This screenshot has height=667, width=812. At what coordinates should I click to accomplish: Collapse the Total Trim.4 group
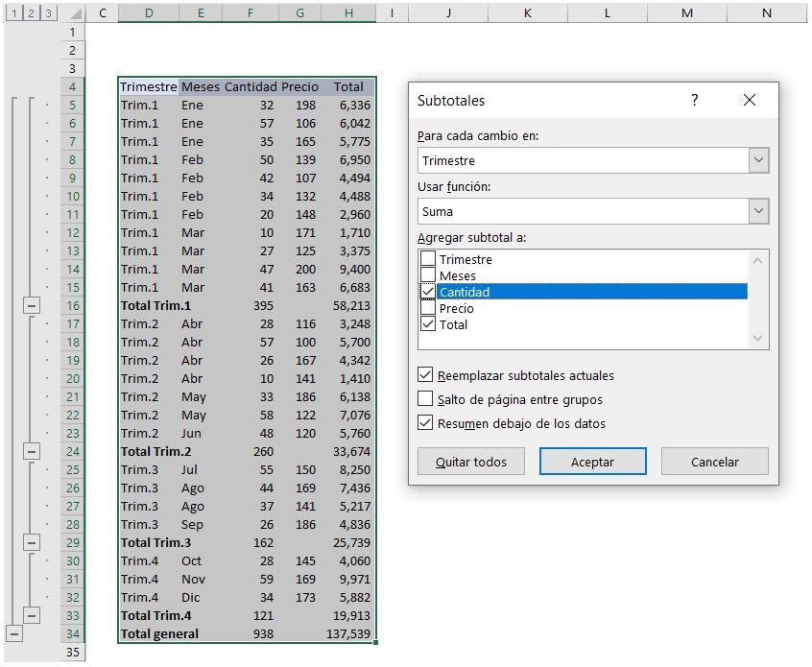coord(32,615)
